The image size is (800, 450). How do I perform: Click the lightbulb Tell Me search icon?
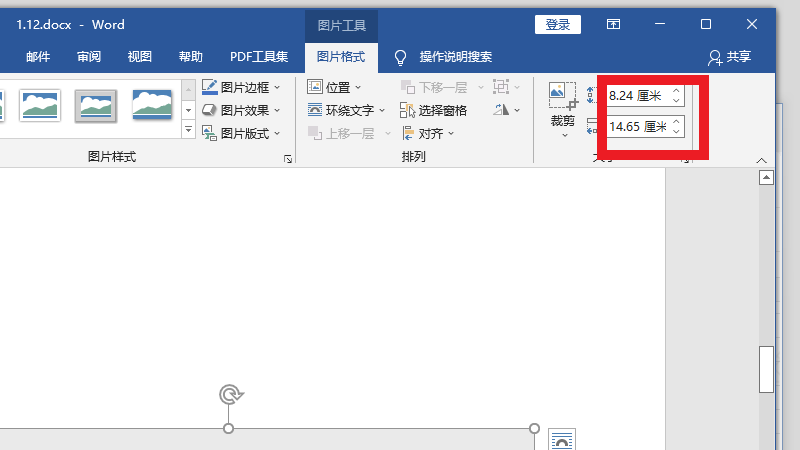(x=400, y=57)
